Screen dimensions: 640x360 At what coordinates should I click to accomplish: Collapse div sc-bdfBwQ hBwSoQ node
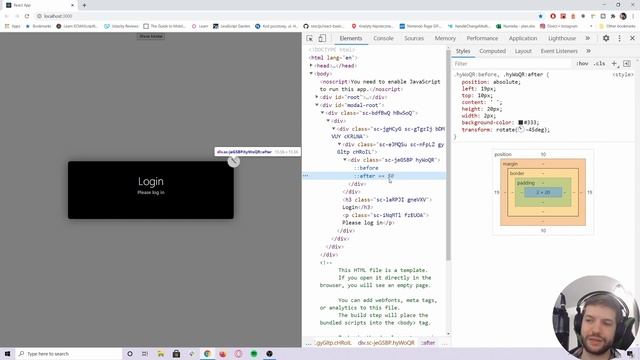pos(322,113)
